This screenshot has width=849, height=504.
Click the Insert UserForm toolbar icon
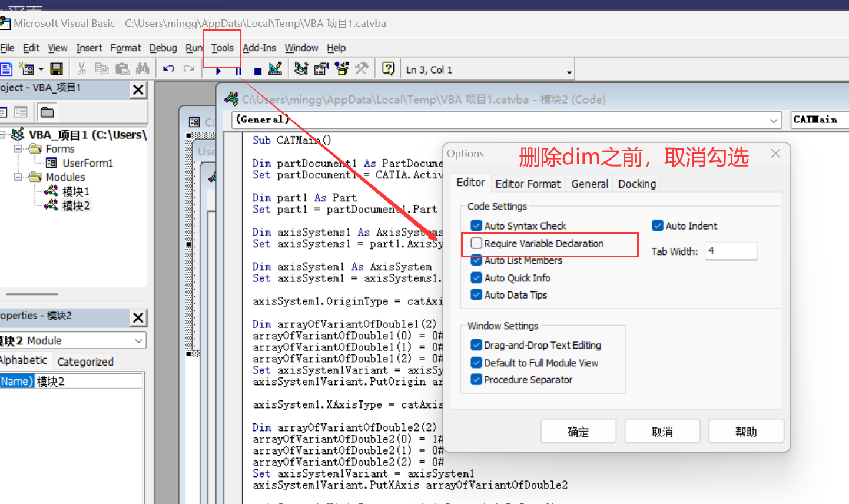click(x=26, y=69)
